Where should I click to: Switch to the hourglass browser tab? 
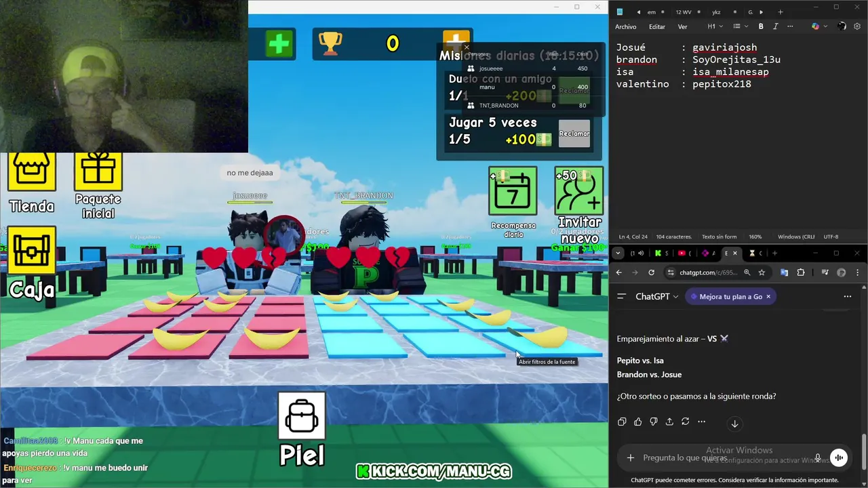754,253
